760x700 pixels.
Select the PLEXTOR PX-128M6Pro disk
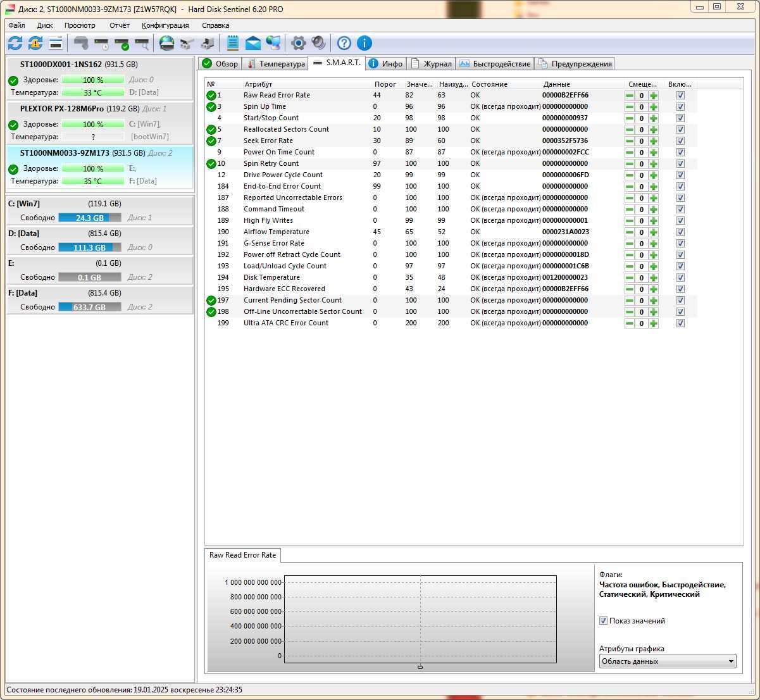100,123
